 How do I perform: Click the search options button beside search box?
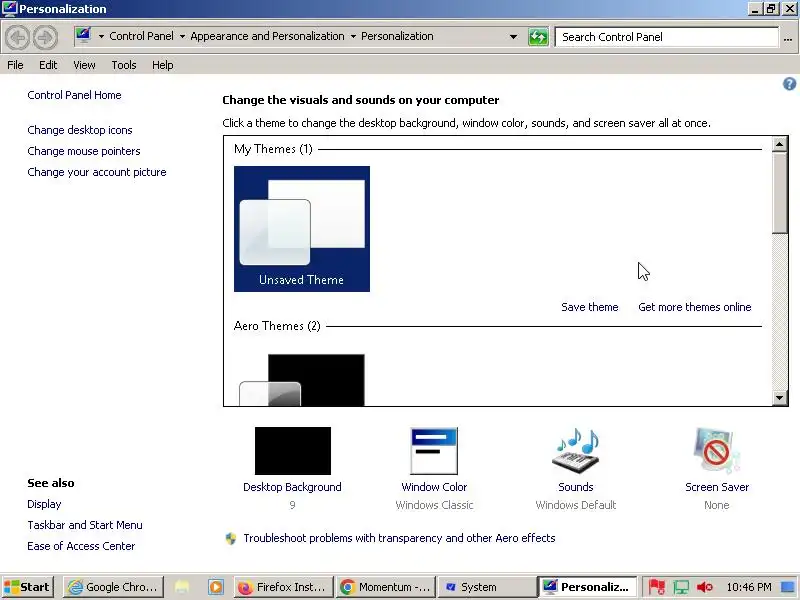point(788,37)
